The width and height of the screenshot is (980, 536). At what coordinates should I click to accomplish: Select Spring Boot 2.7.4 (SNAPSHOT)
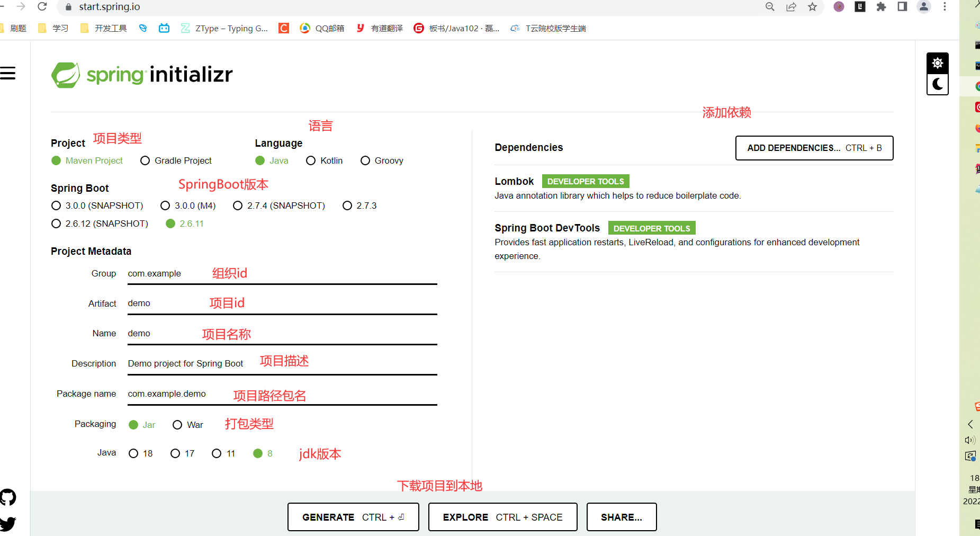(279, 206)
